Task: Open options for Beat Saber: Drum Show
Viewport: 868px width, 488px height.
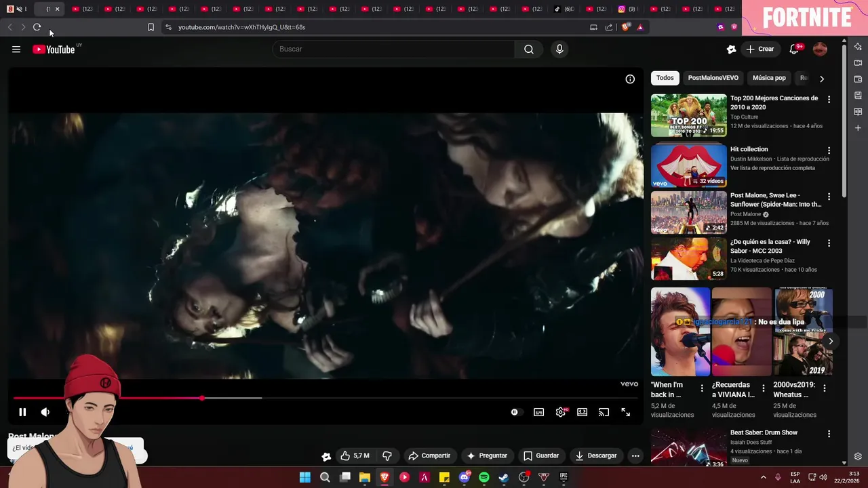Action: (829, 434)
